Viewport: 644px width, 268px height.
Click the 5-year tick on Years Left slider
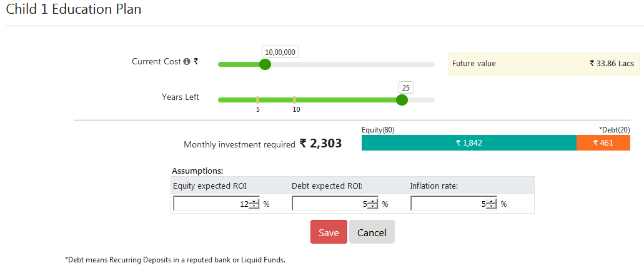(x=257, y=100)
